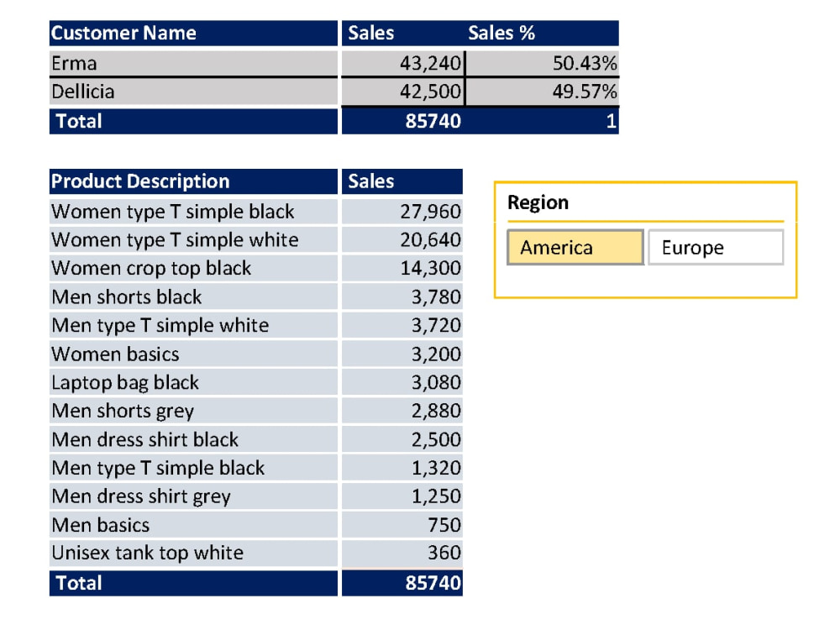Select the Men basics row
The height and width of the screenshot is (630, 840).
coord(255,525)
